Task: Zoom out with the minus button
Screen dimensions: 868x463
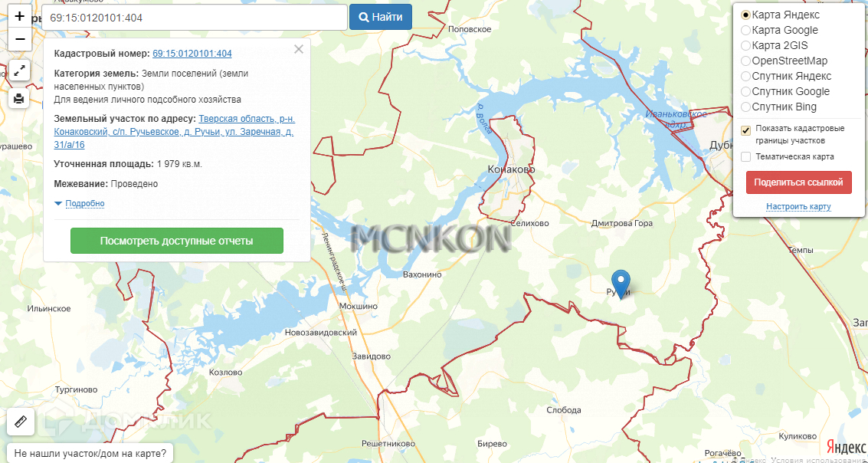Action: click(20, 39)
